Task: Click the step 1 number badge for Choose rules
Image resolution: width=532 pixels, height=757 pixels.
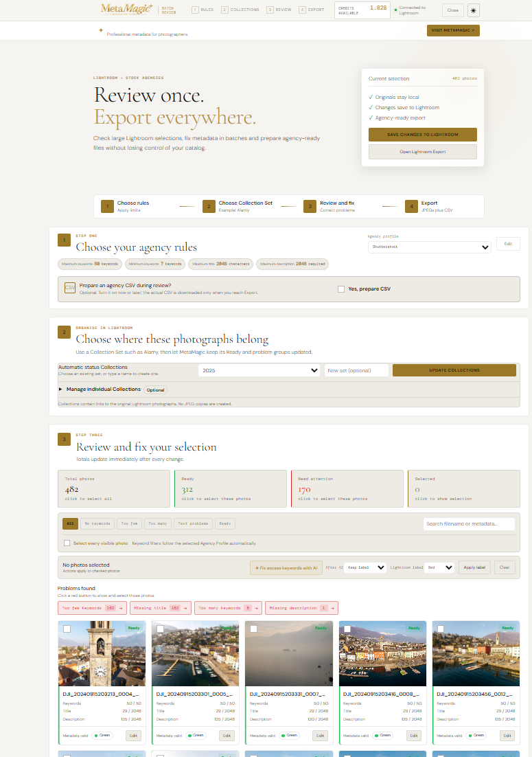Action: tap(107, 206)
